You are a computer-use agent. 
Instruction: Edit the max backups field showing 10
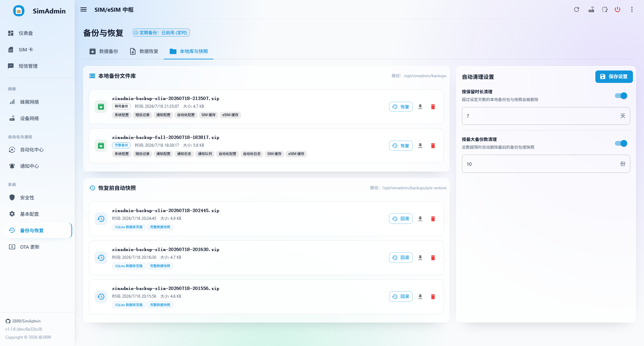click(x=546, y=164)
